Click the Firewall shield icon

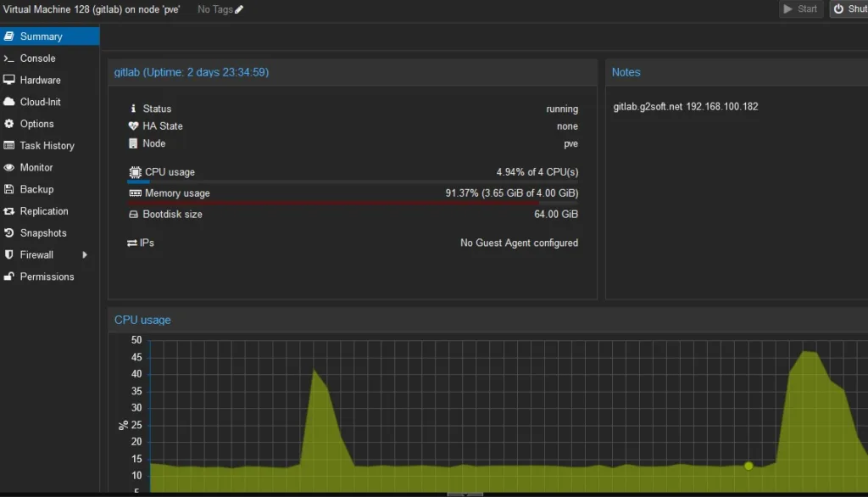(8, 254)
